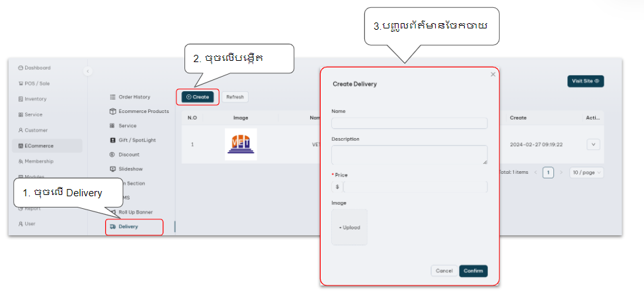Viewport: 644px width, 304px height.
Task: Cancel the Create Delivery form
Action: (444, 271)
